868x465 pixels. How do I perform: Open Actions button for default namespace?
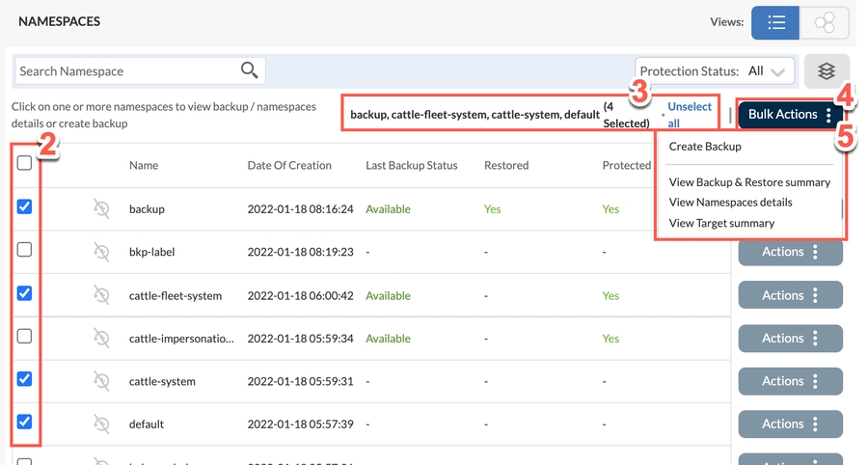[x=790, y=424]
